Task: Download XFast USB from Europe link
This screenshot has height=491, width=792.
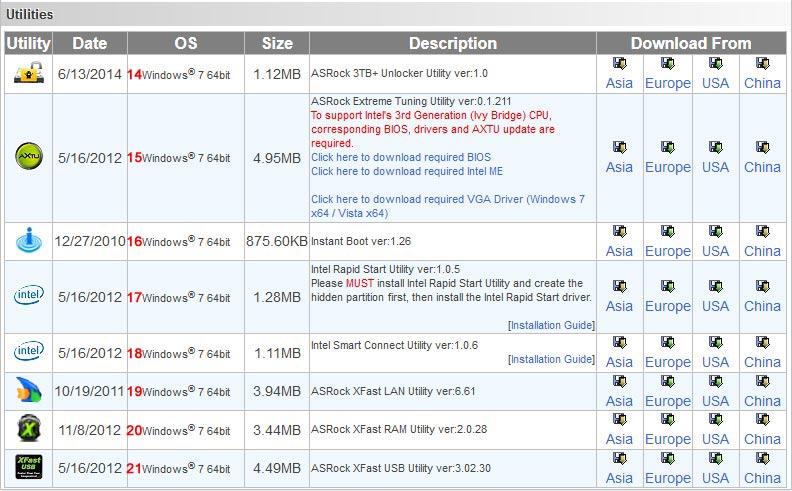Action: point(668,478)
